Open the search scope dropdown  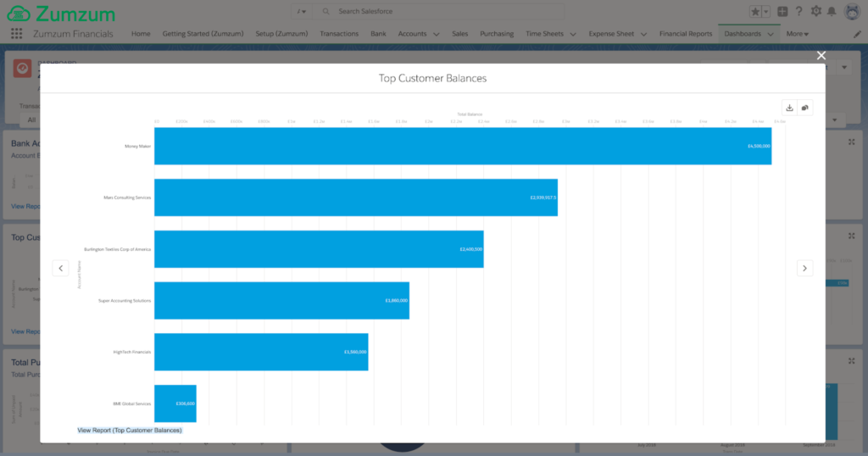301,12
